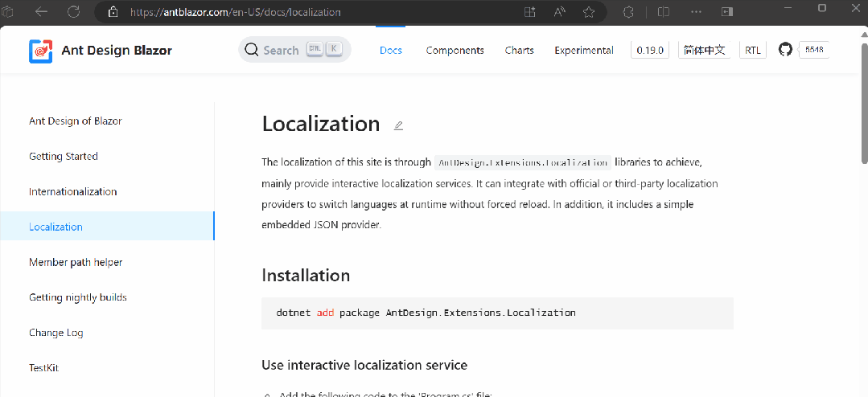Open the browser sidebar panel icon
This screenshot has width=868, height=397.
[x=727, y=11]
